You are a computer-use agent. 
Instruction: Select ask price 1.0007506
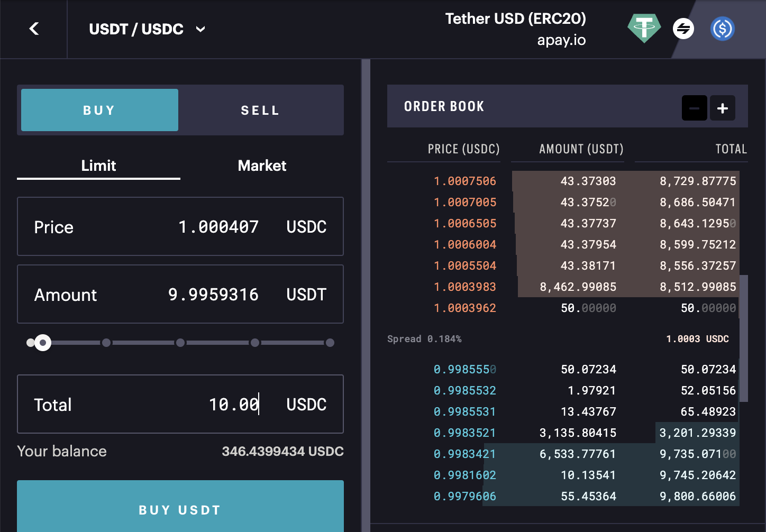(465, 181)
